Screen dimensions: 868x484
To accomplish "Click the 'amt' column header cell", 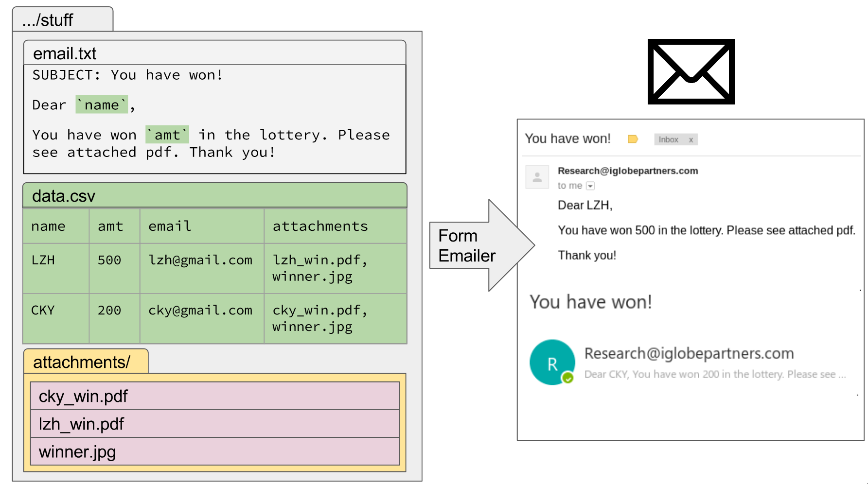I will [114, 226].
